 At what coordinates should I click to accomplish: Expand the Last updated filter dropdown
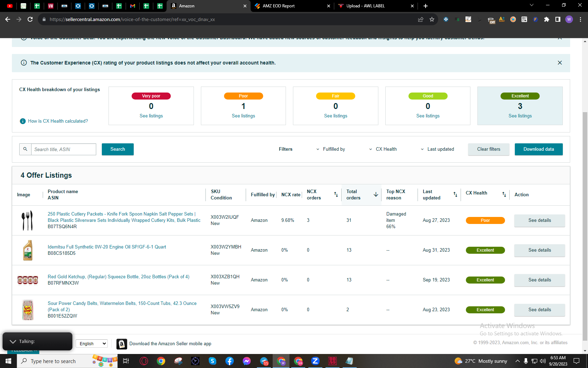pyautogui.click(x=437, y=149)
